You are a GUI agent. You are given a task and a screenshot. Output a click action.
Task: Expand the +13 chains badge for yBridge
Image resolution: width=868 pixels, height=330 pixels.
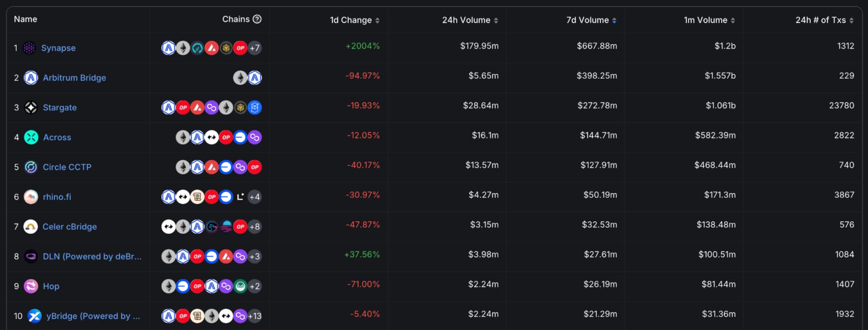(255, 316)
